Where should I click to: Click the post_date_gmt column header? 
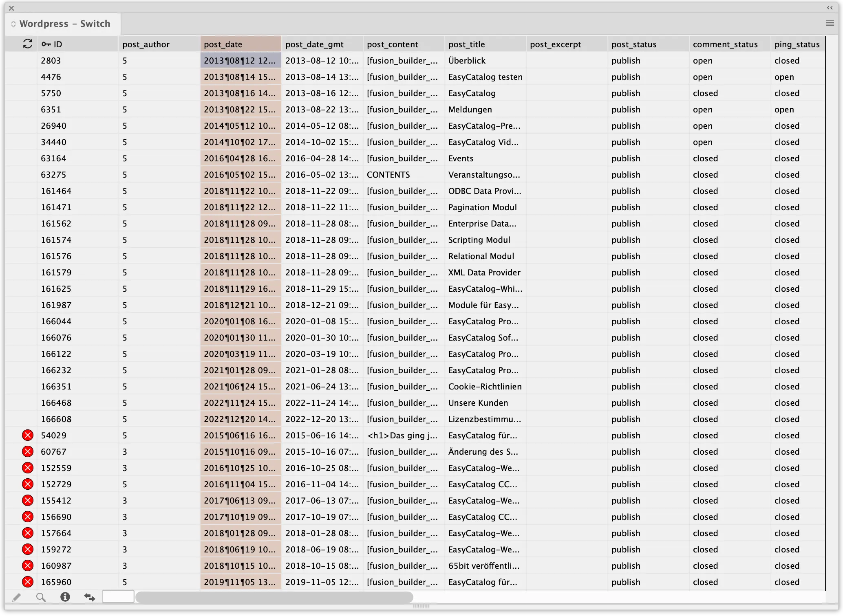322,44
